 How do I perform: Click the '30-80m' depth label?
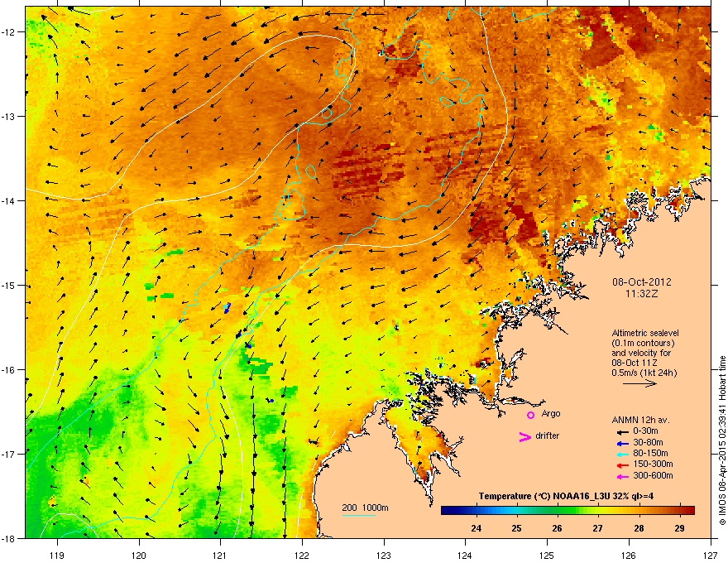tap(648, 442)
